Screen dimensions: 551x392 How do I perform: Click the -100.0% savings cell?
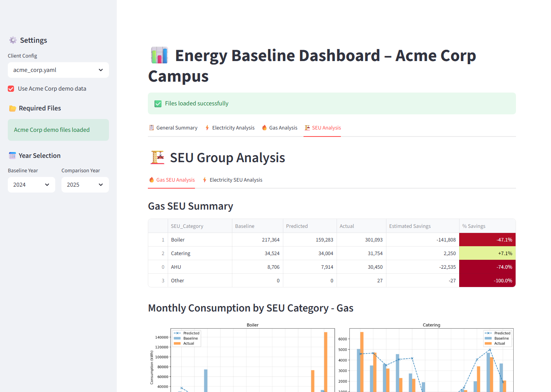click(488, 280)
